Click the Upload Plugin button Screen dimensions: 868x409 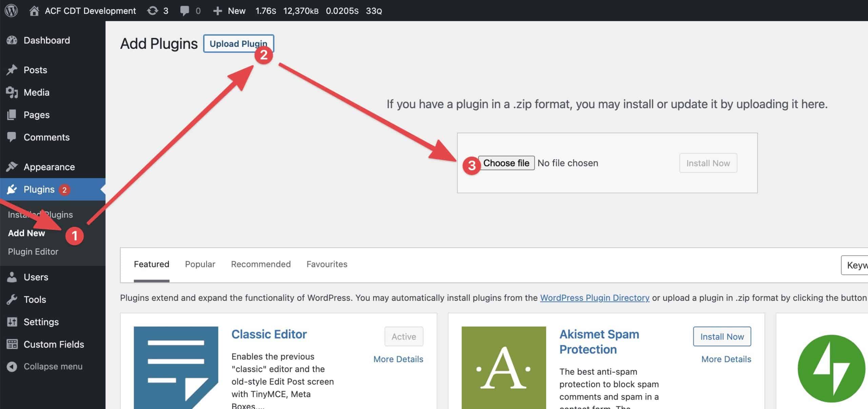[x=238, y=43]
